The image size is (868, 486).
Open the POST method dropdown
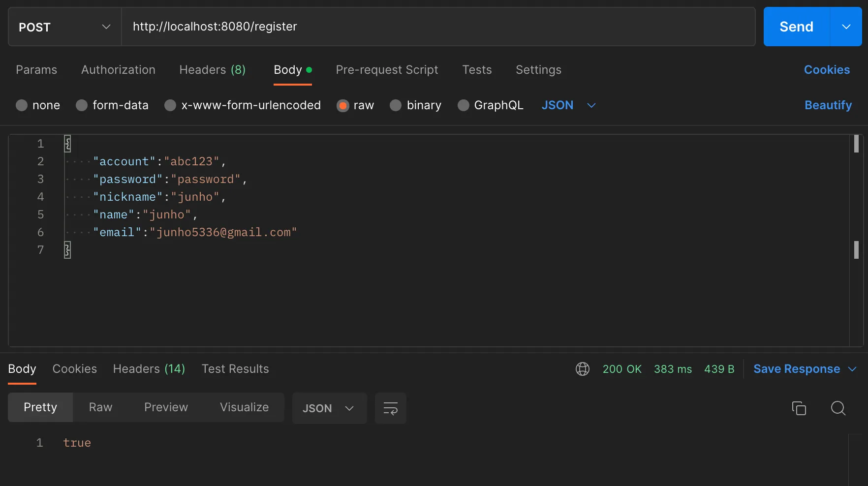pyautogui.click(x=64, y=27)
